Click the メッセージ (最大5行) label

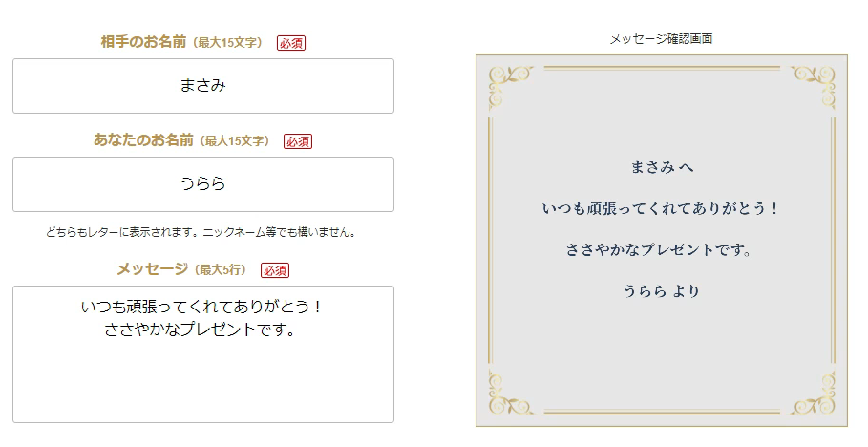[181, 269]
